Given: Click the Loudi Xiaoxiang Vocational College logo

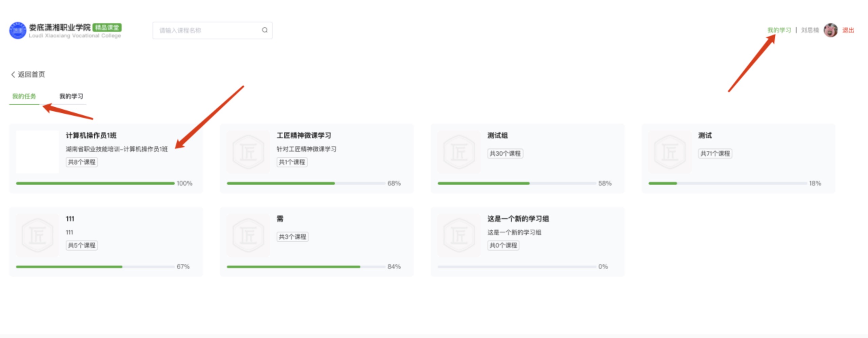Looking at the screenshot, I should (19, 30).
